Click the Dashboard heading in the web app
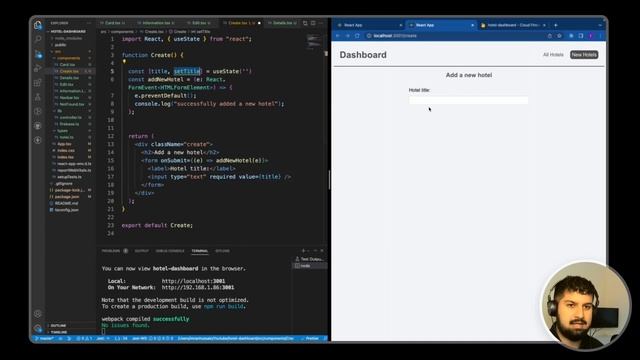 pyautogui.click(x=363, y=55)
